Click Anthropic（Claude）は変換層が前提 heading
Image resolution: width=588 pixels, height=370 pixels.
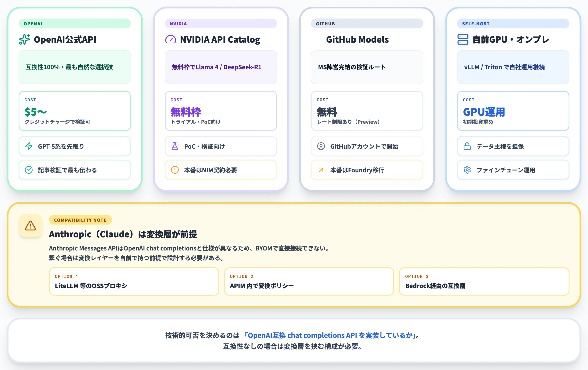(x=123, y=234)
